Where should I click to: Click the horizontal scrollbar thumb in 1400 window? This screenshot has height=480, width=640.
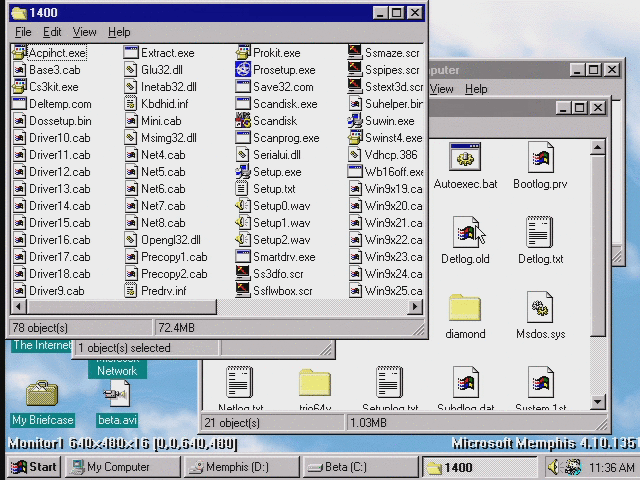pyautogui.click(x=121, y=307)
